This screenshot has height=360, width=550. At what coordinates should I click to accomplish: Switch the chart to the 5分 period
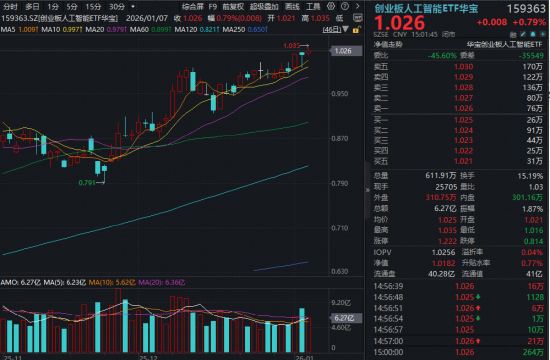(x=72, y=7)
